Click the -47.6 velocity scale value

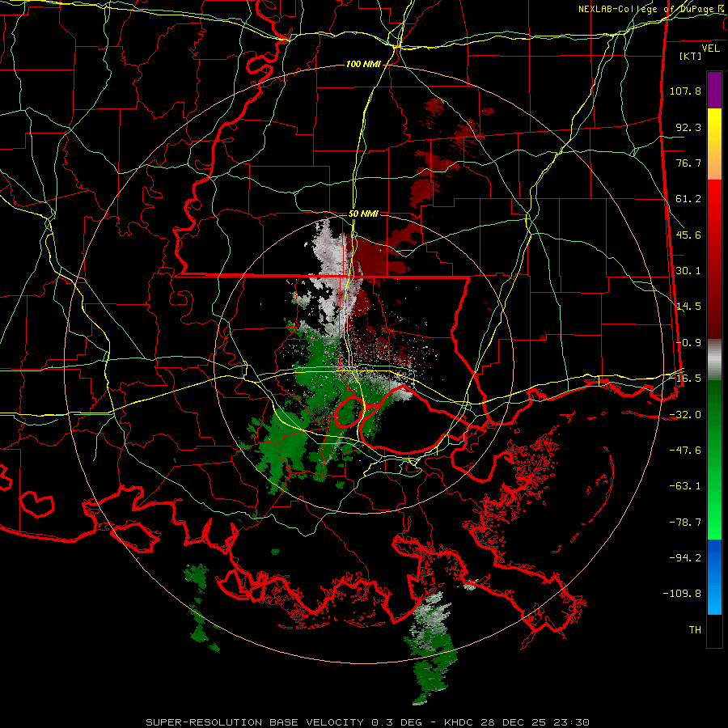pyautogui.click(x=685, y=451)
